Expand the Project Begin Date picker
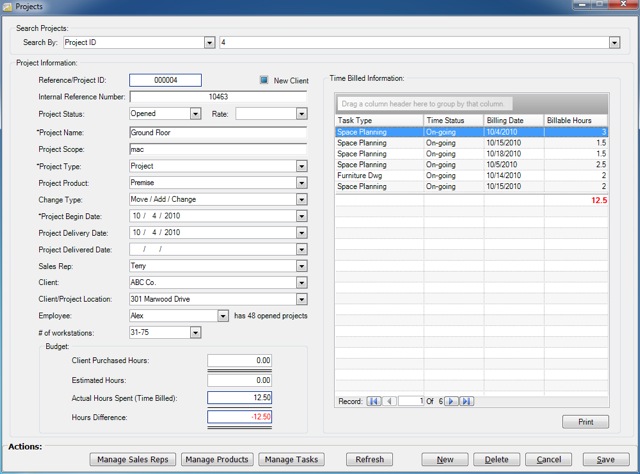640x474 pixels. tap(301, 215)
